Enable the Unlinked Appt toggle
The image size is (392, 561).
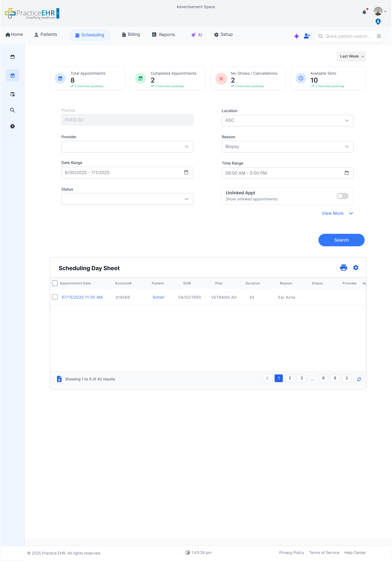342,196
